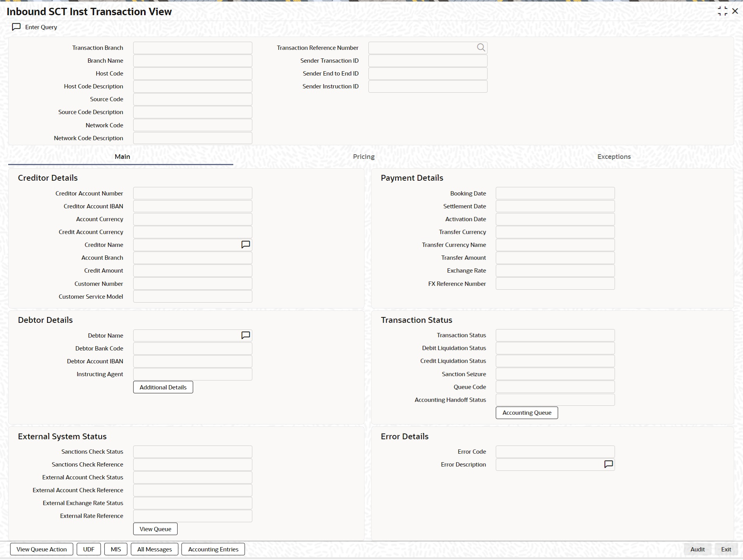
Task: Switch to the Main tab
Action: 122,157
